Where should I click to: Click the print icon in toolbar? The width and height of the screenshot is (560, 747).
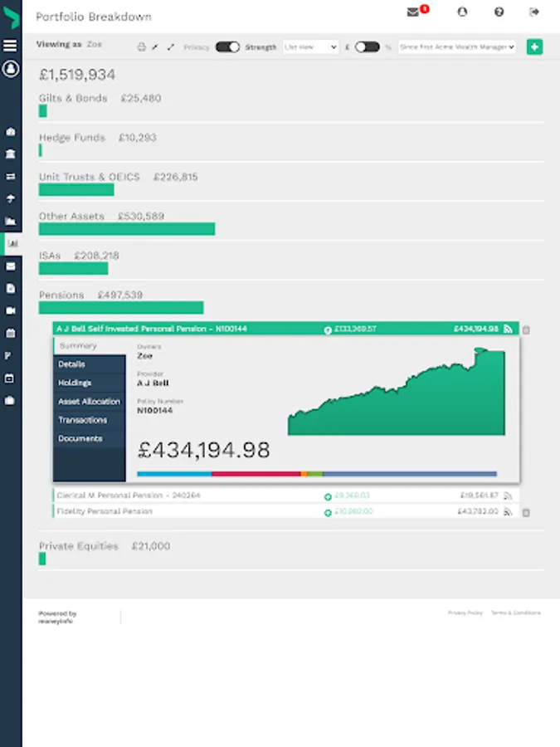141,47
